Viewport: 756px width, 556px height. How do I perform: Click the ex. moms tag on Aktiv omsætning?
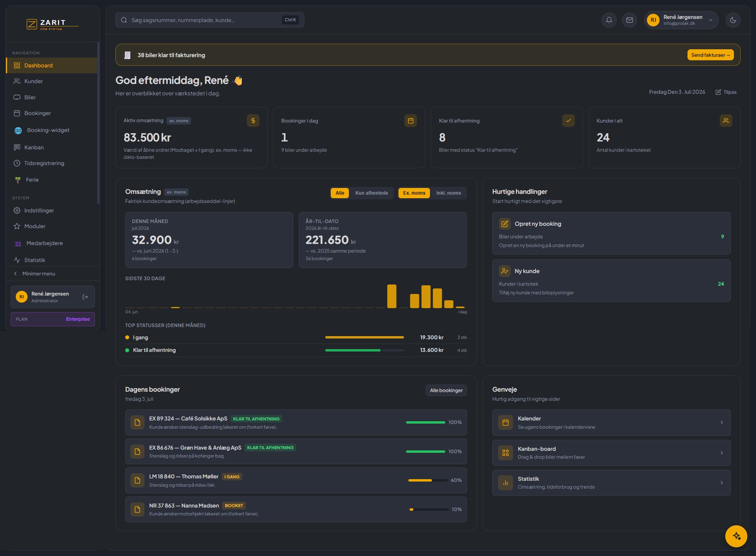point(179,121)
